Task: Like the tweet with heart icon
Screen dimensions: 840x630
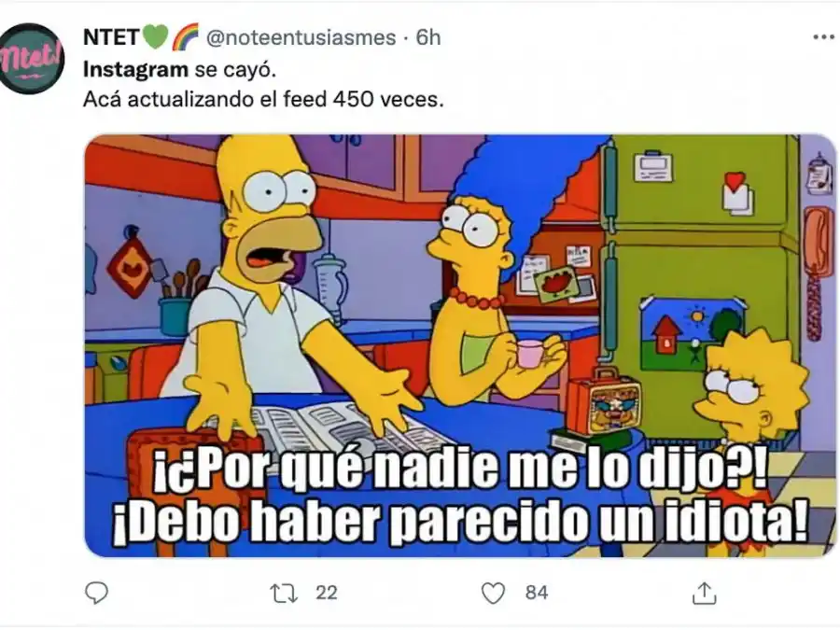Action: tap(493, 593)
